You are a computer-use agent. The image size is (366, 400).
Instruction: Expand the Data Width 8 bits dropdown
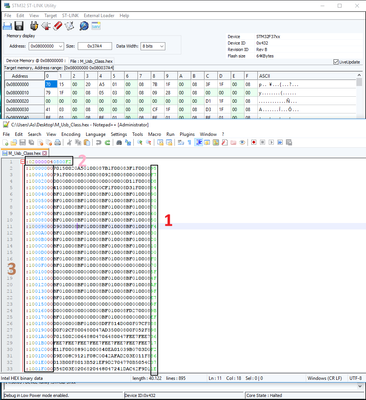(153, 46)
